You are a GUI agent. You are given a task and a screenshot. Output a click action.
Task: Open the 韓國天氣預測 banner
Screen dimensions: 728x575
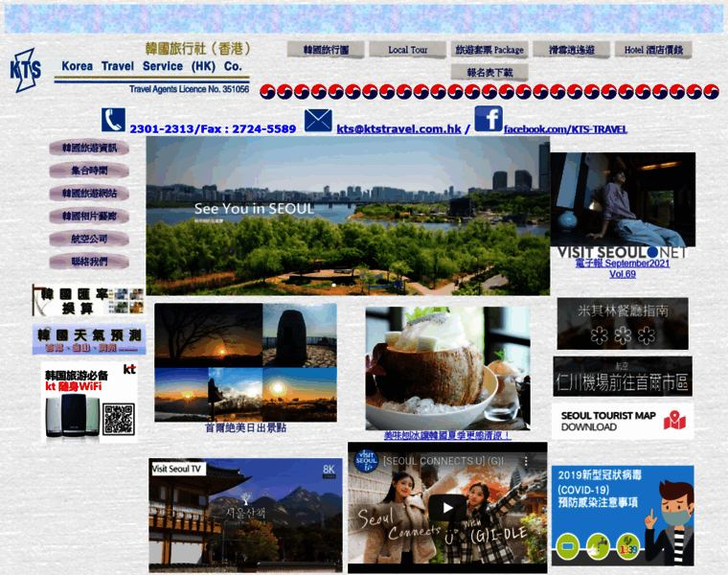click(x=89, y=339)
